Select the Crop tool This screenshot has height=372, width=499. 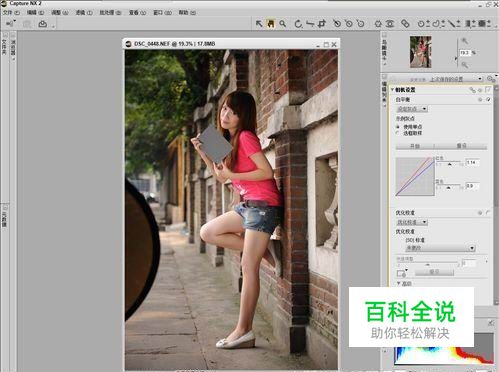322,24
